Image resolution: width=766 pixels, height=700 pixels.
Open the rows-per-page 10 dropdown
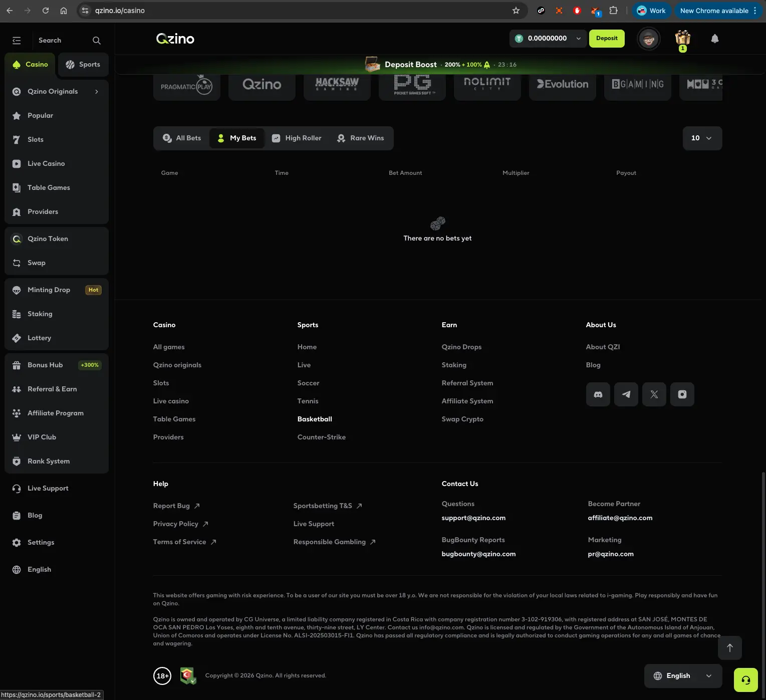pos(702,138)
